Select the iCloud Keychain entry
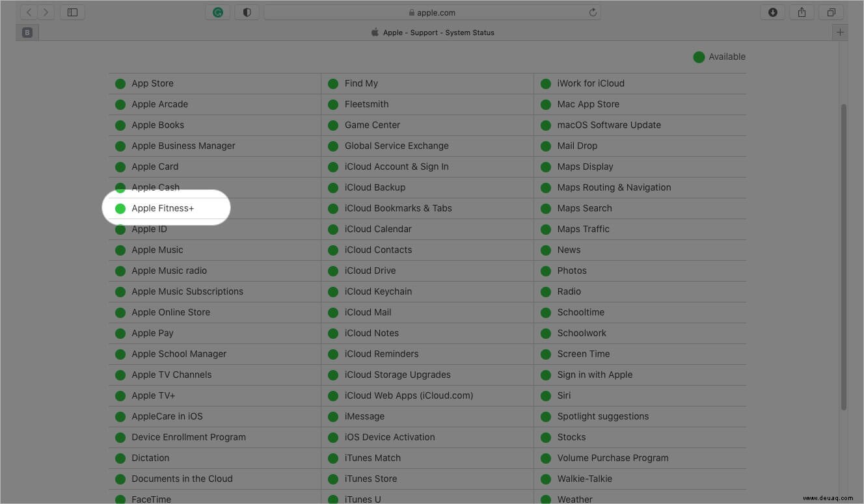 pos(378,291)
